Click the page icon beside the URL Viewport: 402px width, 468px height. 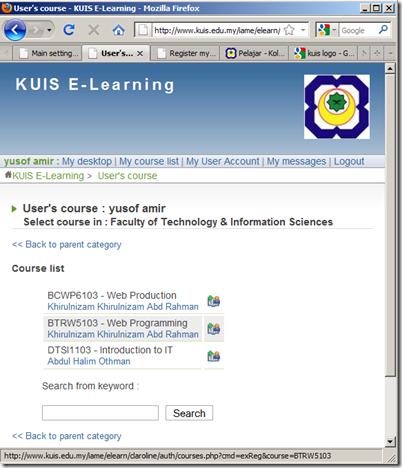coord(143,30)
